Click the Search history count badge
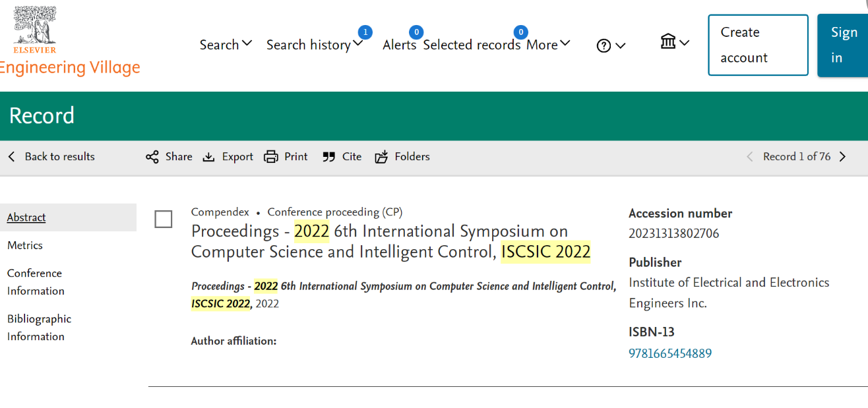The image size is (868, 408). click(365, 32)
